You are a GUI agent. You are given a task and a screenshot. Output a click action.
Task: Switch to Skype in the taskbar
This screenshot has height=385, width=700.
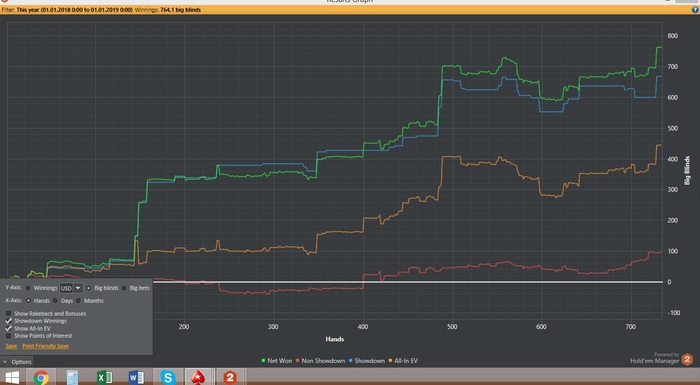pyautogui.click(x=168, y=378)
